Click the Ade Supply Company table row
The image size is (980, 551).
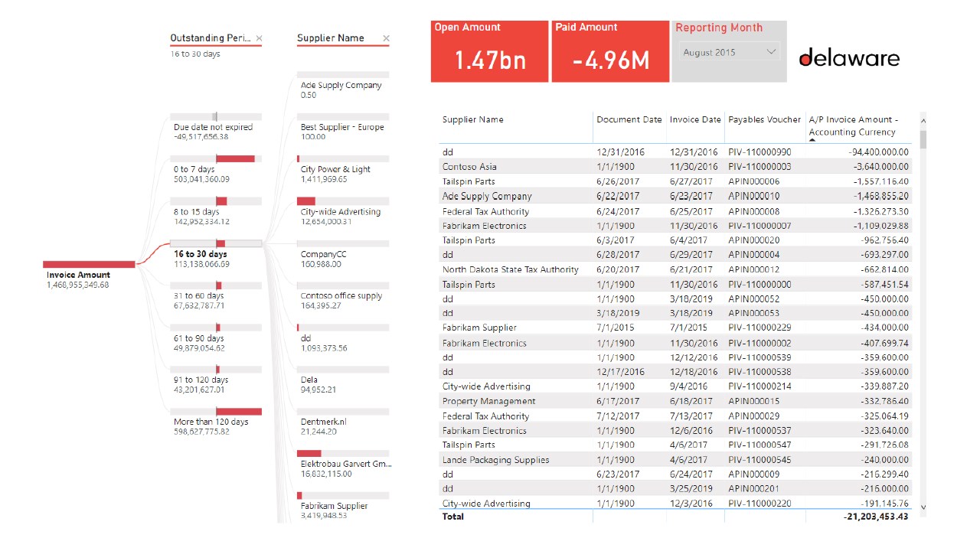click(675, 196)
